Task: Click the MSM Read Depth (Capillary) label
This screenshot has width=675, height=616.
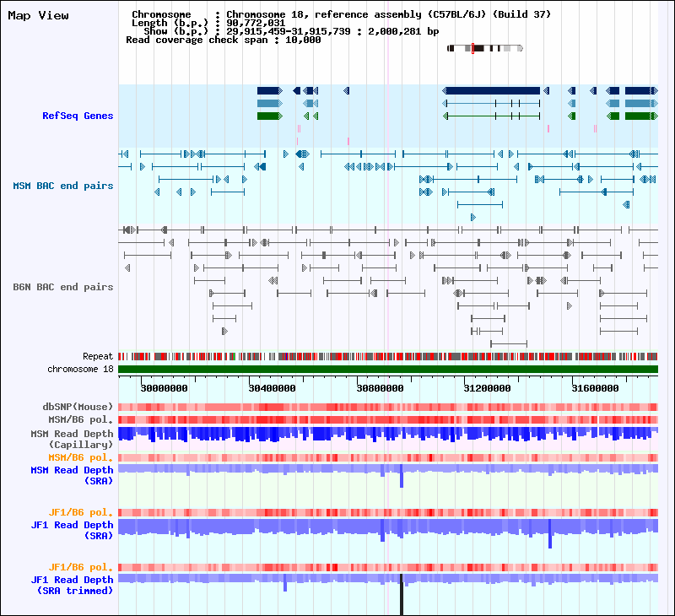Action: coord(72,439)
